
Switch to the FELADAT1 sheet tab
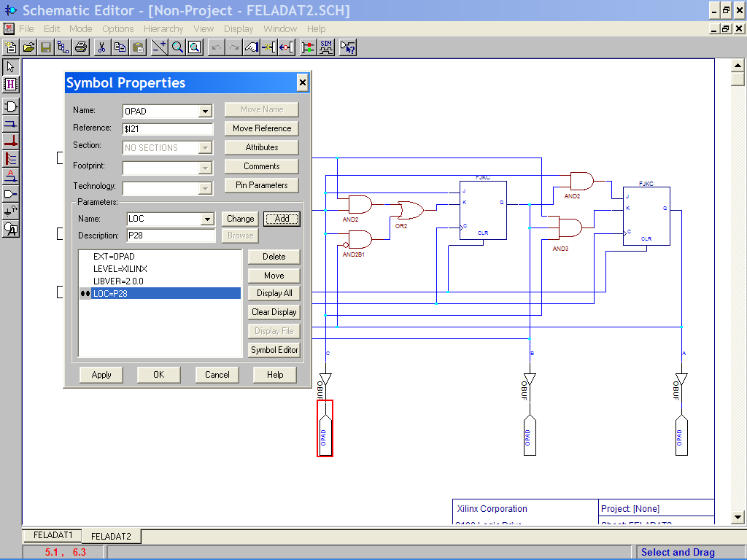click(53, 535)
